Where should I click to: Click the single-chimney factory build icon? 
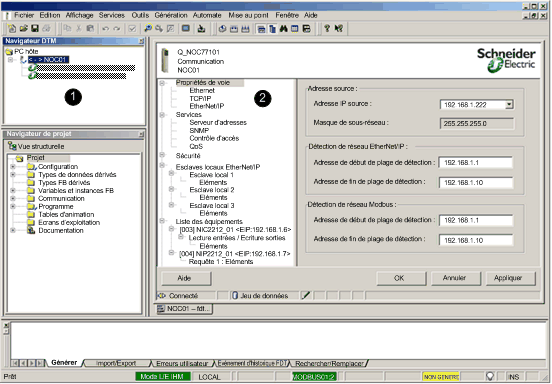[234, 29]
